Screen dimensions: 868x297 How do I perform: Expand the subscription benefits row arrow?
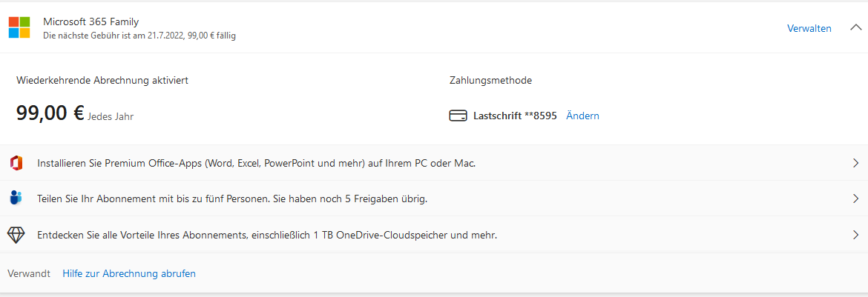[x=856, y=235]
